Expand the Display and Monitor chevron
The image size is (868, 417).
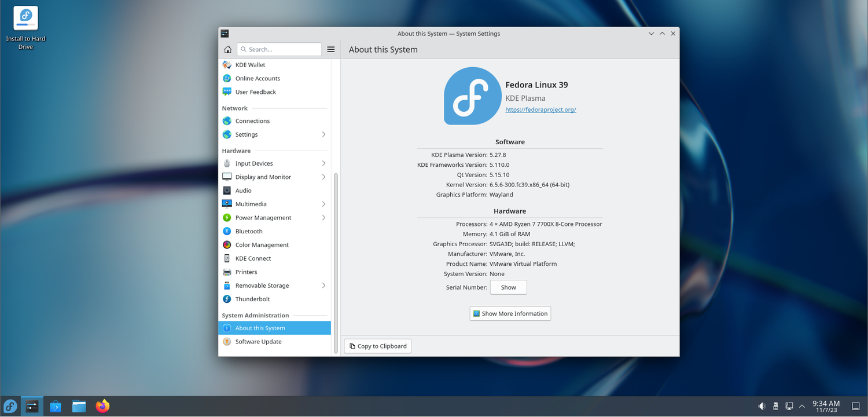323,177
